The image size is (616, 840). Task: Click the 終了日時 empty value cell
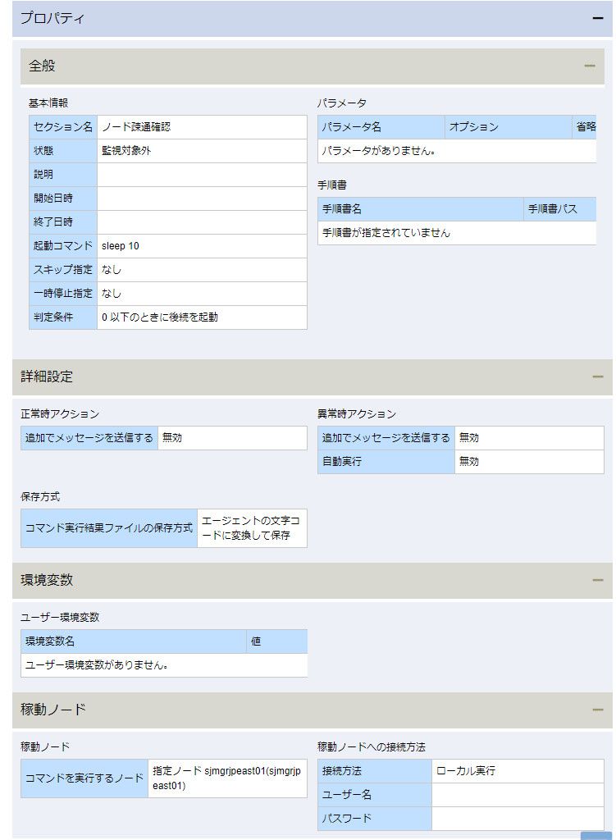point(202,221)
